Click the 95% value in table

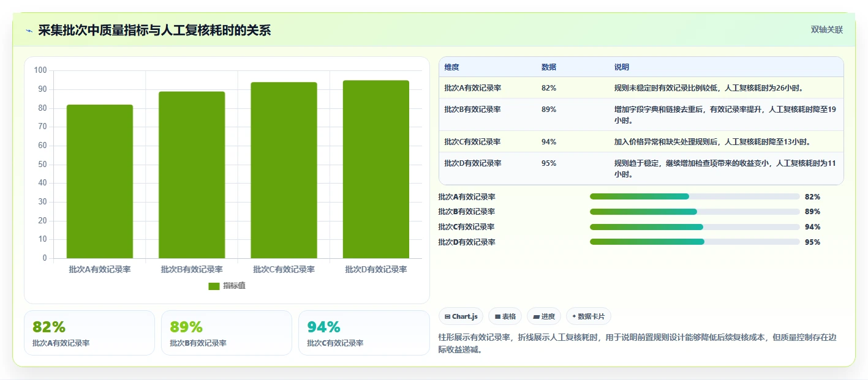click(x=549, y=163)
